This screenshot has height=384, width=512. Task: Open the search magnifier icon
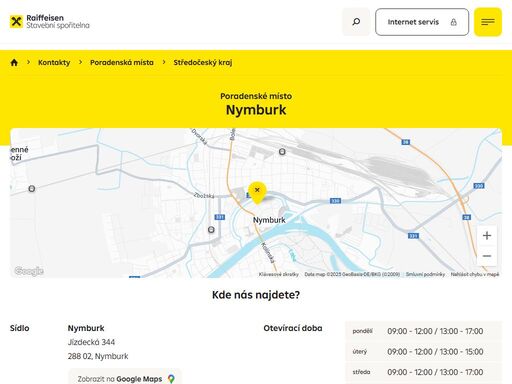coord(356,22)
